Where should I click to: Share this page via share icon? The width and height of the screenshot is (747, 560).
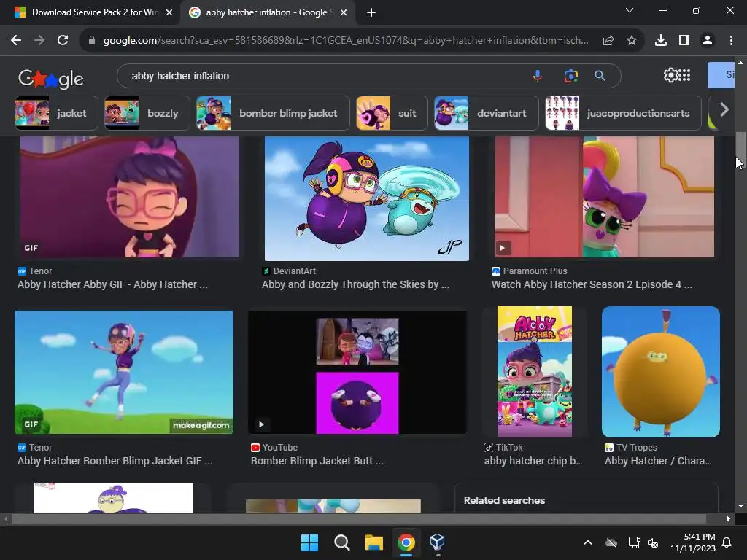[x=608, y=41]
